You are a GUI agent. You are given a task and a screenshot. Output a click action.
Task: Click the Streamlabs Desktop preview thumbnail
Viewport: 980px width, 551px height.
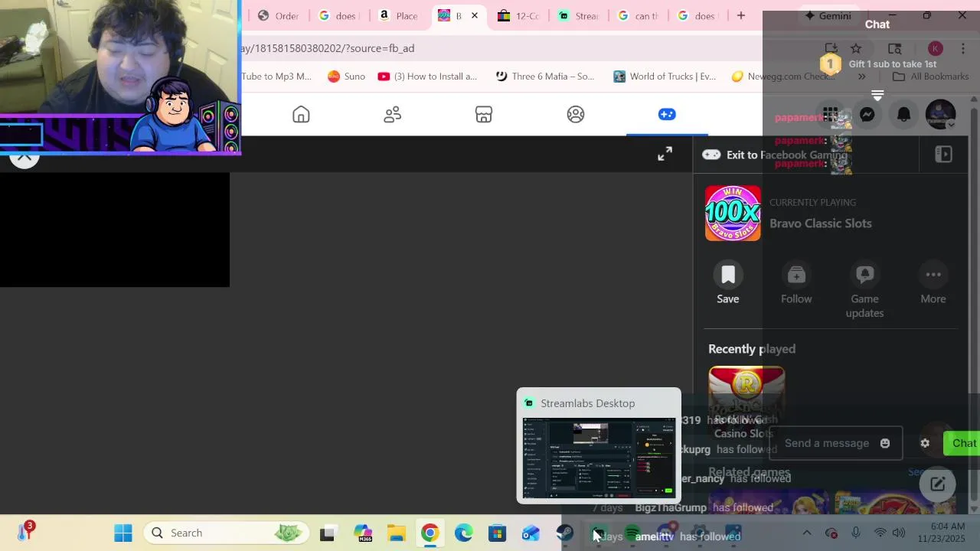pos(599,458)
